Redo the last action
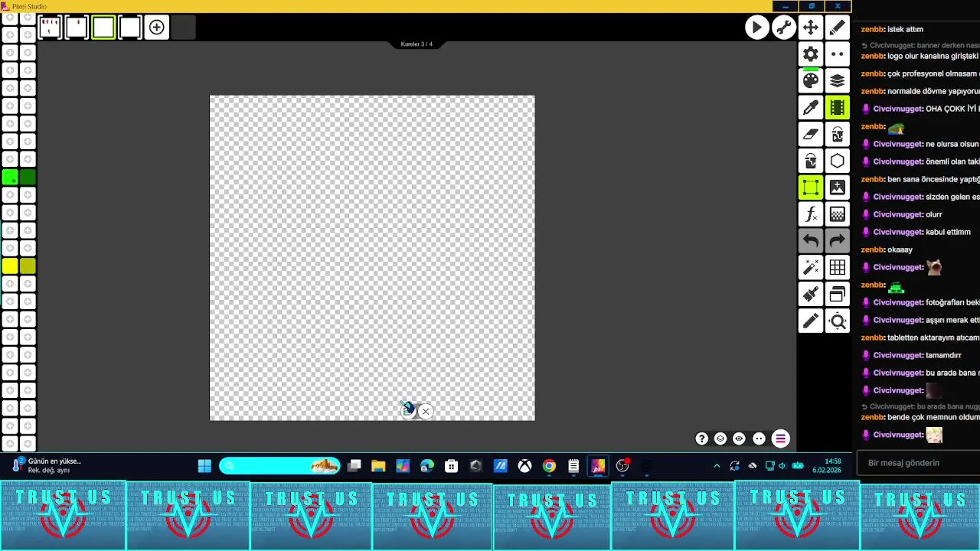The width and height of the screenshot is (980, 551). point(838,241)
